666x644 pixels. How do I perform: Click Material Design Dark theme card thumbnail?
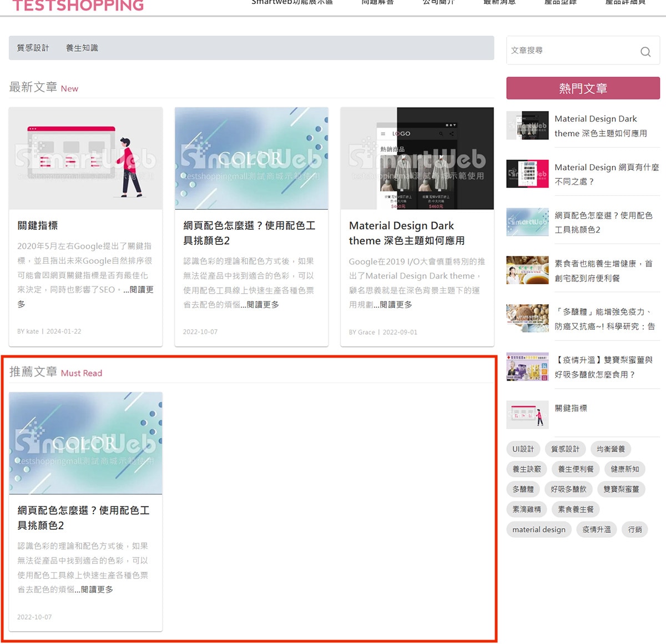[417, 158]
